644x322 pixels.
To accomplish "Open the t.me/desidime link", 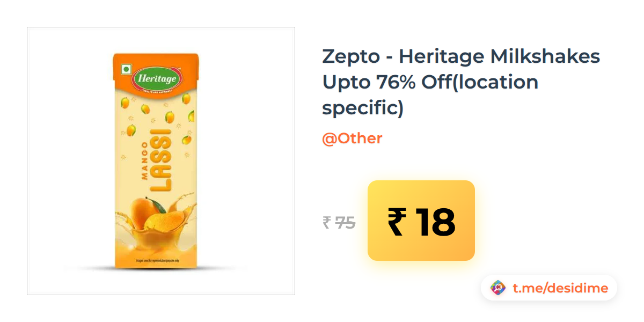I will click(560, 288).
